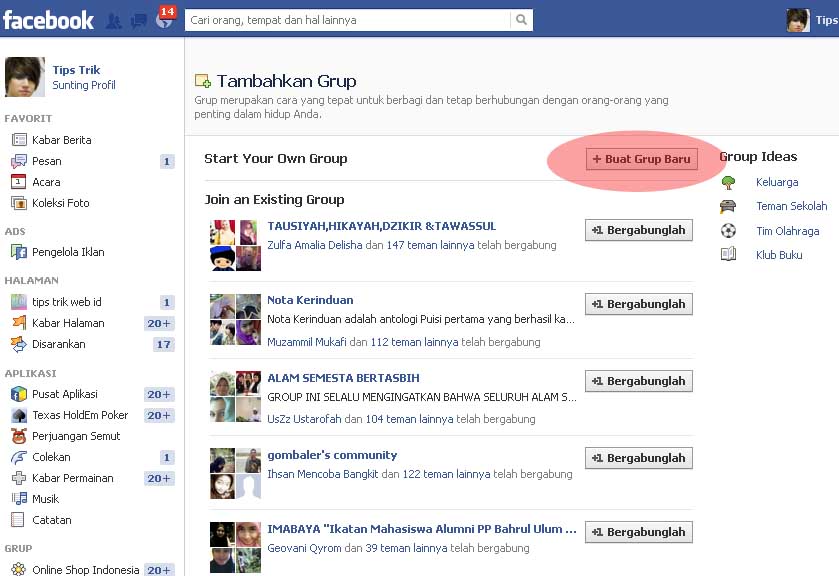Open the Kabar Berita menu label

tap(62, 140)
